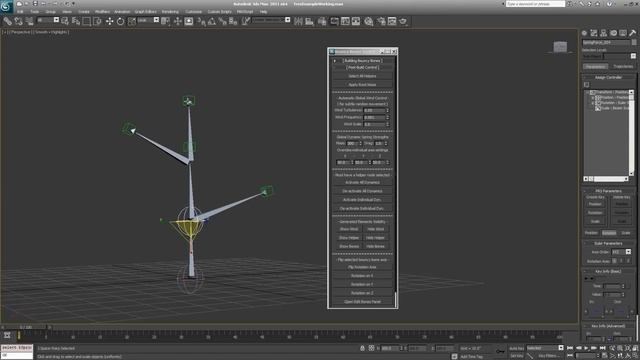Open the Material Editor

(369, 21)
